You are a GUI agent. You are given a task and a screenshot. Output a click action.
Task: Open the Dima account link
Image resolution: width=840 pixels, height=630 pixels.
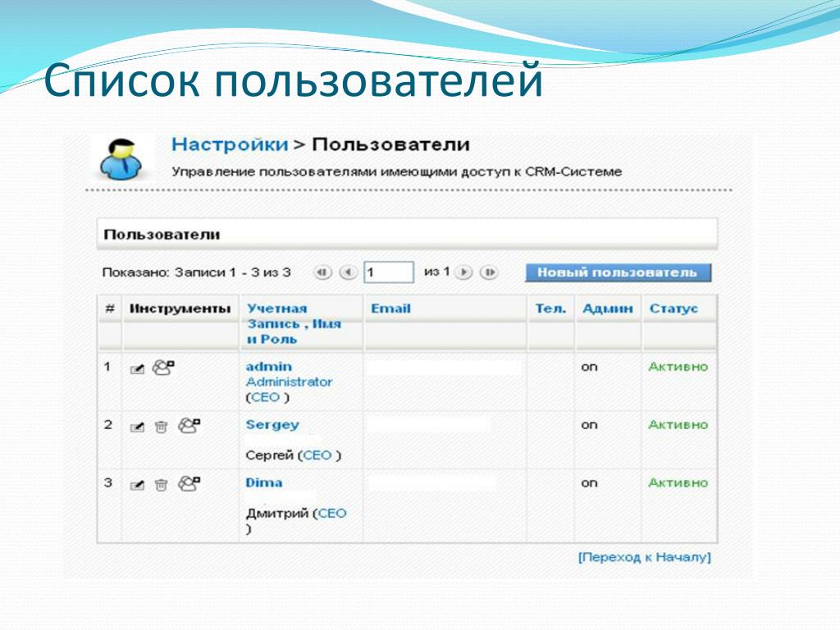tap(264, 482)
